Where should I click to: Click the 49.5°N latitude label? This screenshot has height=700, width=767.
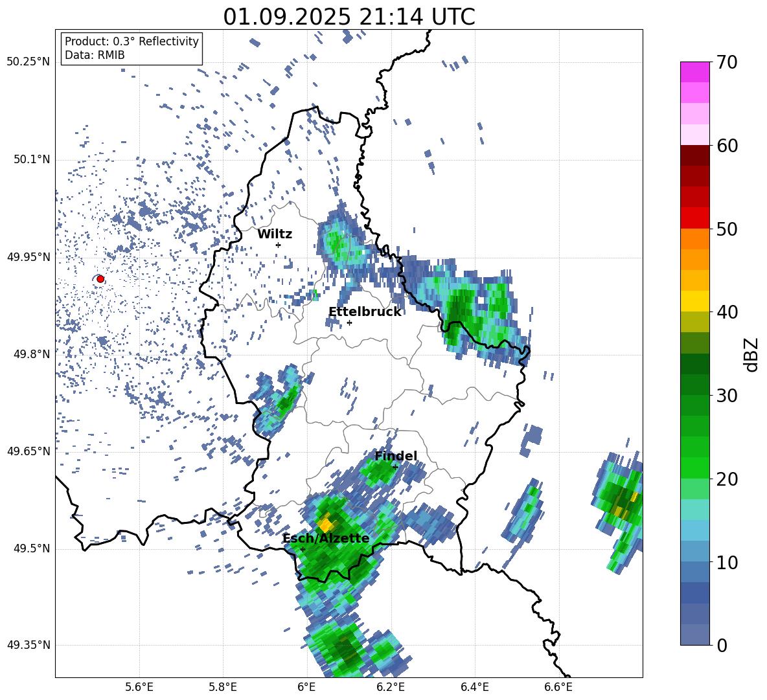(x=31, y=548)
